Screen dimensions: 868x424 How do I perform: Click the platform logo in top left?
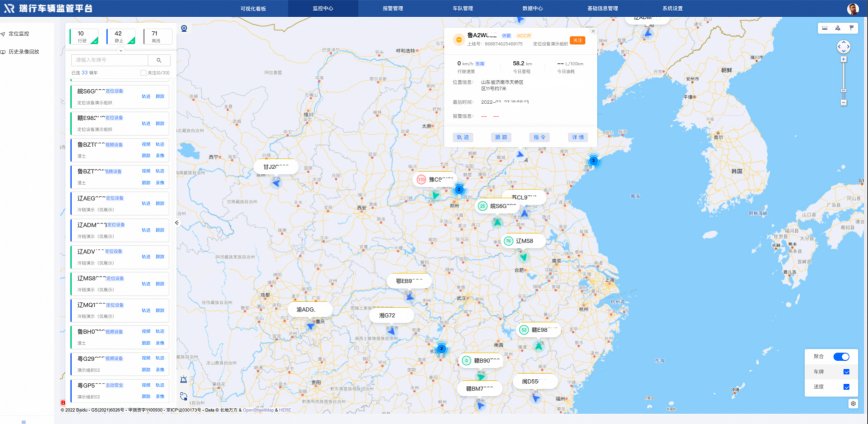pyautogui.click(x=9, y=8)
